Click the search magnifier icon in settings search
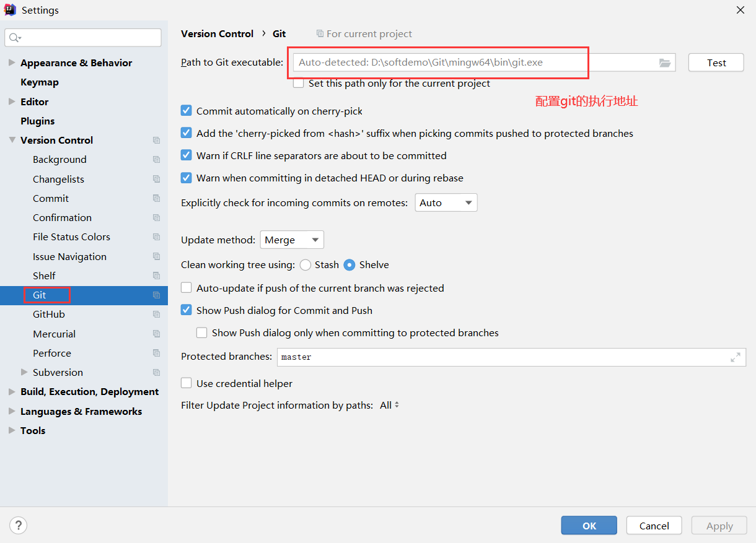The width and height of the screenshot is (756, 543). point(15,38)
